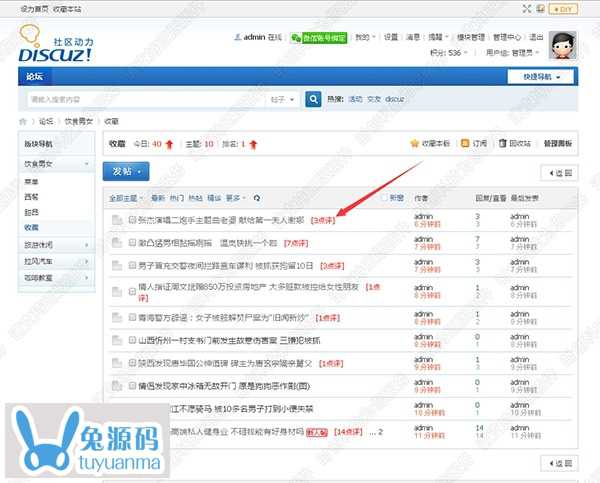Click the refresh icon after 更多
This screenshot has height=483, width=600.
(257, 198)
